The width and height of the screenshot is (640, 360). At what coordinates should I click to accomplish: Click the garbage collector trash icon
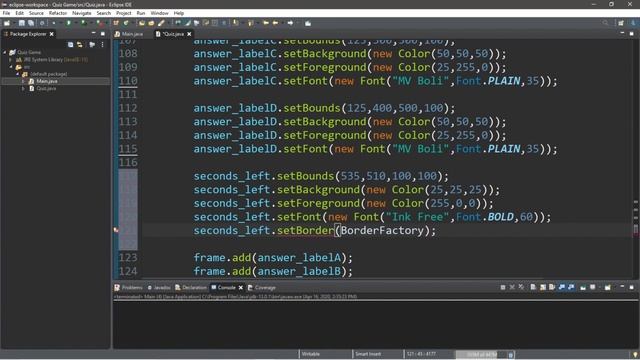[511, 355]
